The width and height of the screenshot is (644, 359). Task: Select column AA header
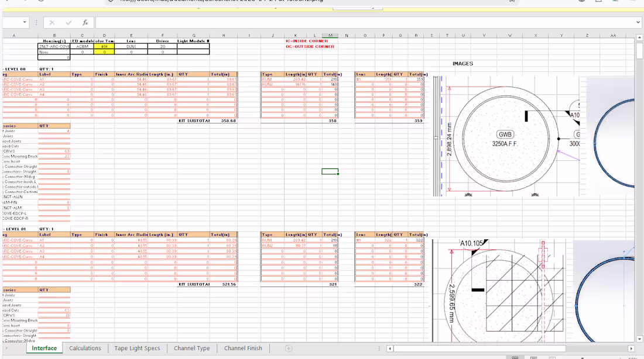pyautogui.click(x=613, y=36)
